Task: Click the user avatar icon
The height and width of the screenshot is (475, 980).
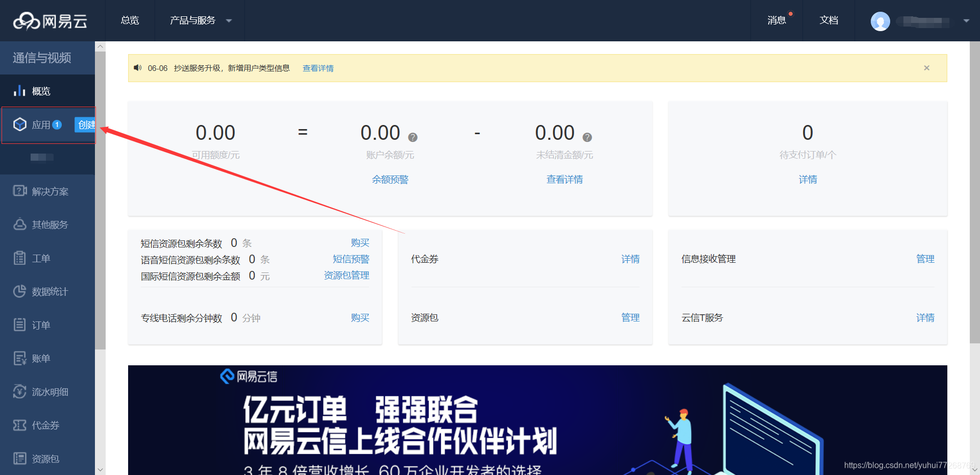Action: pyautogui.click(x=880, y=21)
